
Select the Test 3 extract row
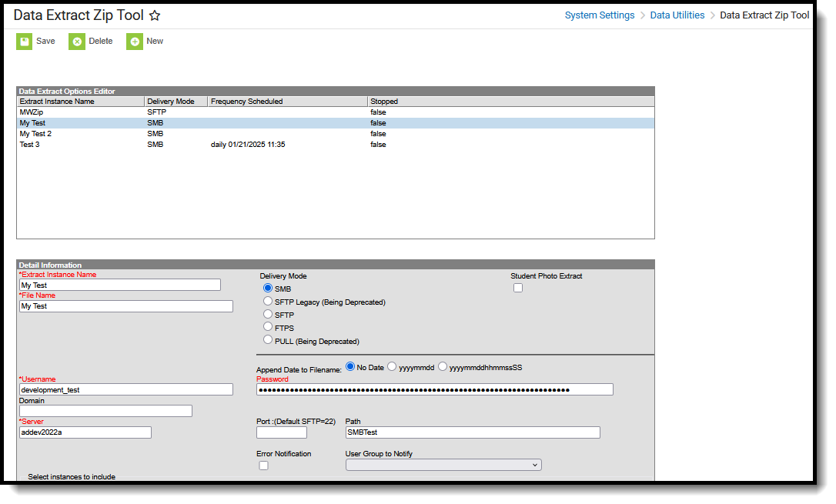click(336, 145)
